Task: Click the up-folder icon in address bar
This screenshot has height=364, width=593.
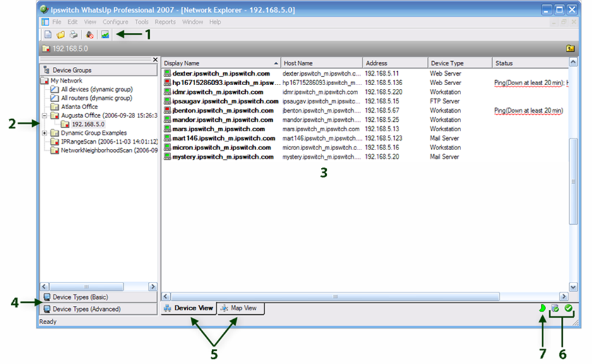Action: 570,49
